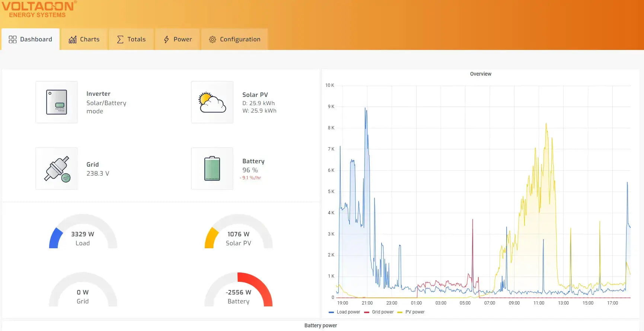Click the Voltacon Energy Systems logo
The width and height of the screenshot is (644, 331).
point(38,9)
